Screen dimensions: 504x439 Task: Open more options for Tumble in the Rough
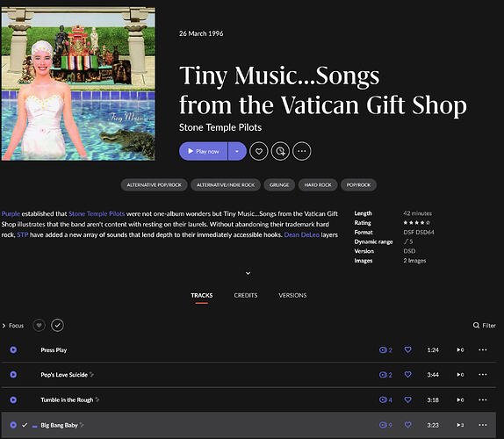[x=482, y=399]
